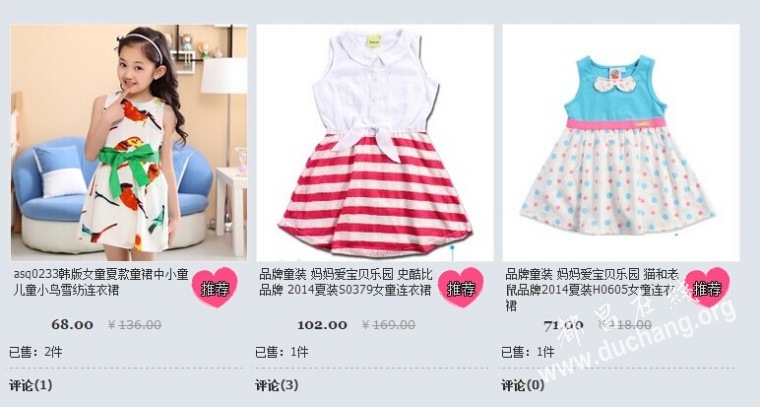
Task: Click the 推荐 heart badge on polka-dot dress
Action: pos(707,287)
